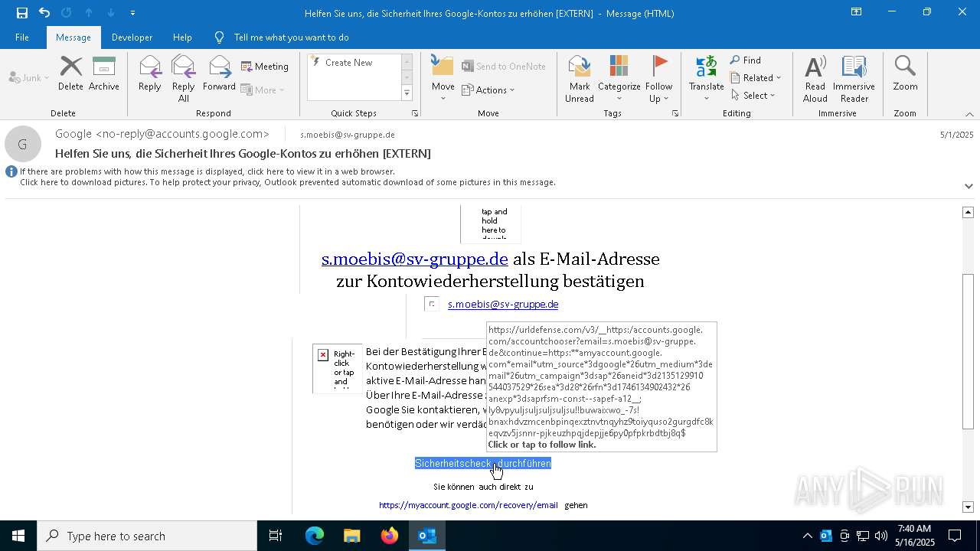Open the Select dropdown
The width and height of the screenshot is (980, 551).
[x=753, y=95]
